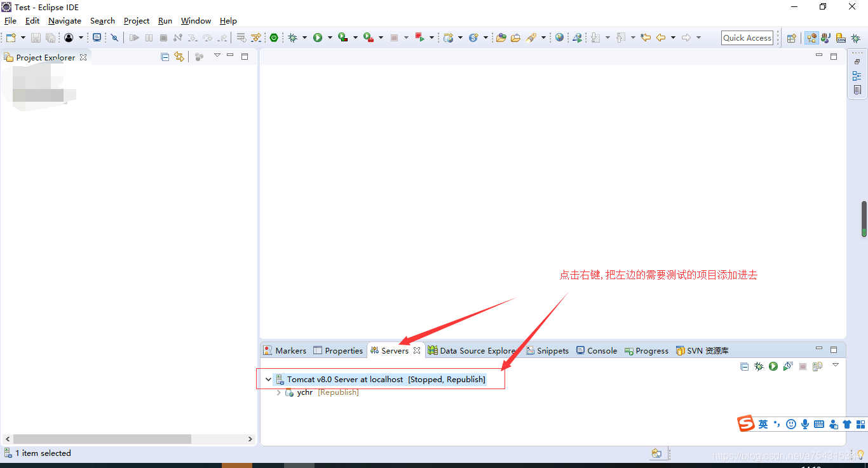Viewport: 868px width, 468px height.
Task: Expand the ychr module node
Action: click(278, 392)
